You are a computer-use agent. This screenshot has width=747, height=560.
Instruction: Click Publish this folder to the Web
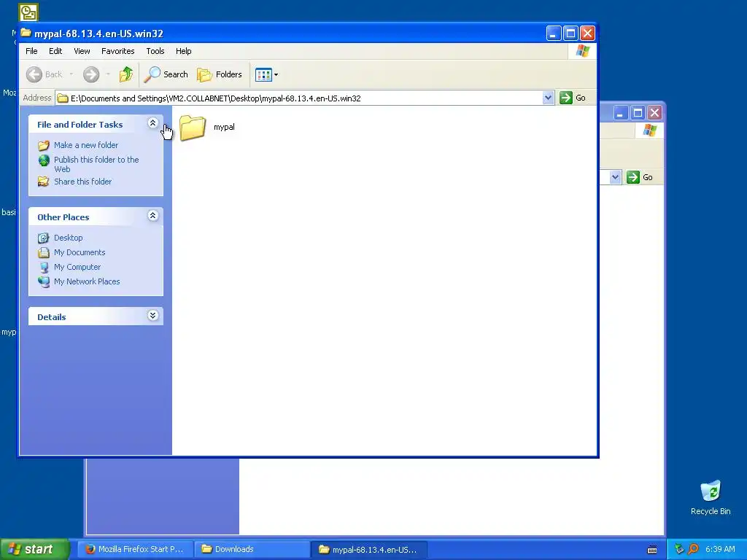[96, 164]
